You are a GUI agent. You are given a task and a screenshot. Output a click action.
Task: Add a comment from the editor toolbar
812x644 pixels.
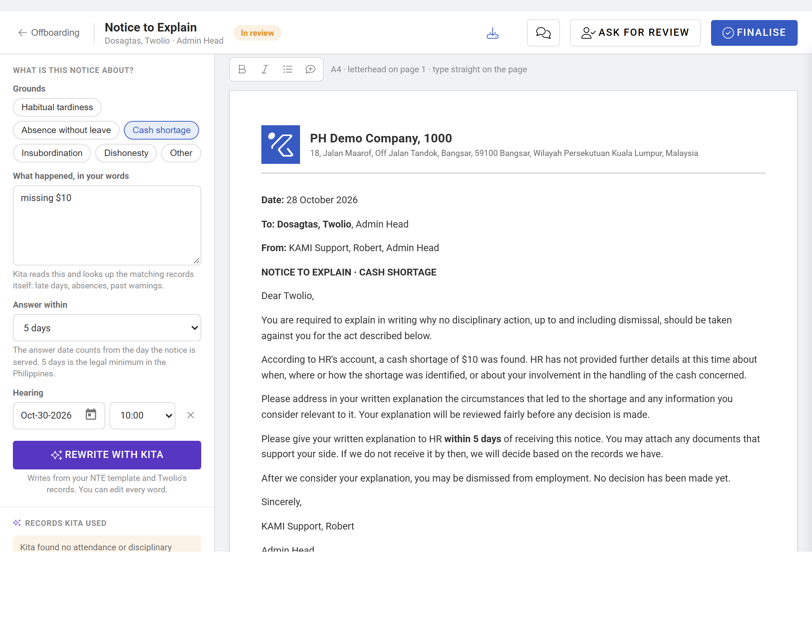click(x=310, y=69)
